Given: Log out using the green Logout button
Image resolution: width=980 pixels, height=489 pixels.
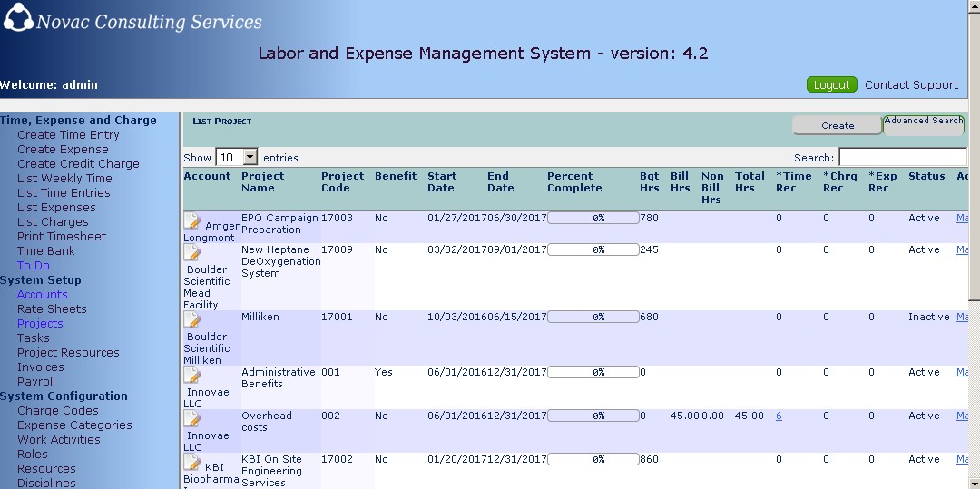Looking at the screenshot, I should 831,84.
